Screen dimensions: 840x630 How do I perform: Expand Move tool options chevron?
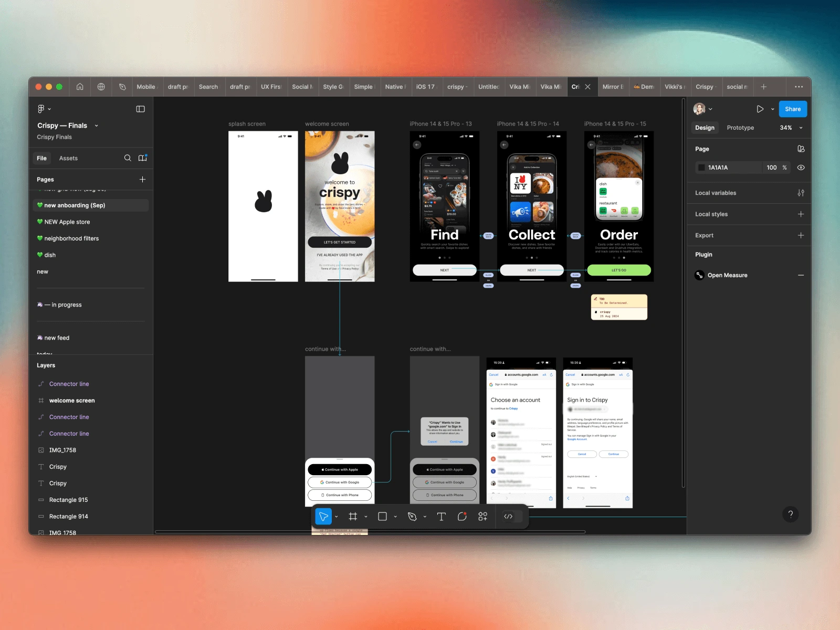tap(337, 517)
